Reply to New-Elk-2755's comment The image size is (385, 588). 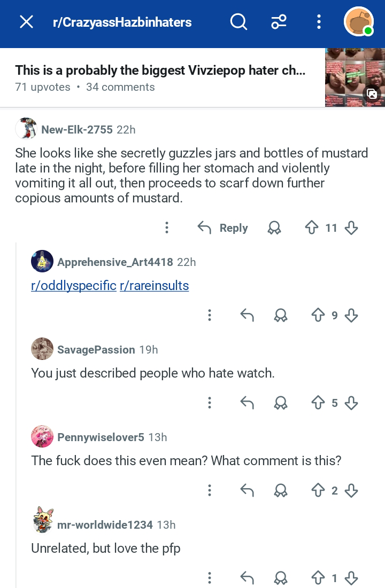[223, 228]
